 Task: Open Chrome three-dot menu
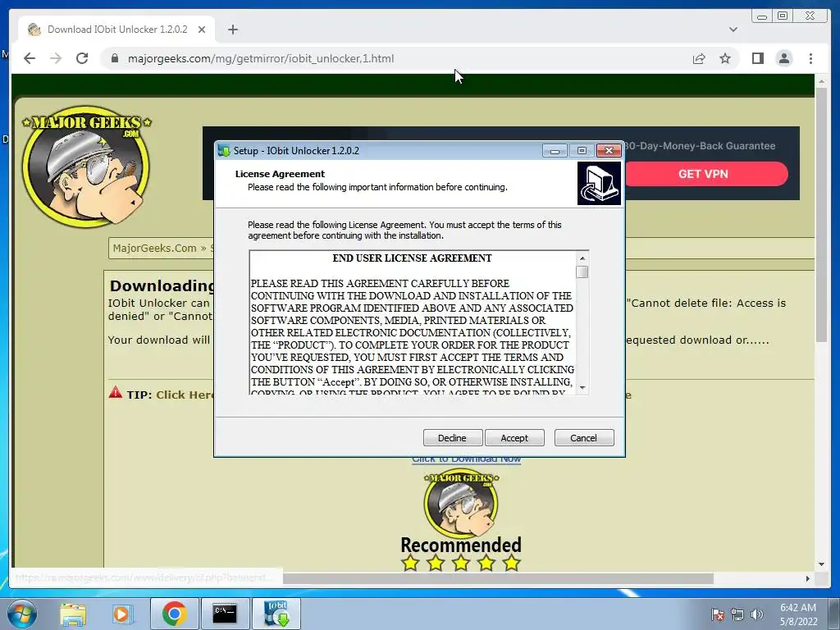pos(810,58)
